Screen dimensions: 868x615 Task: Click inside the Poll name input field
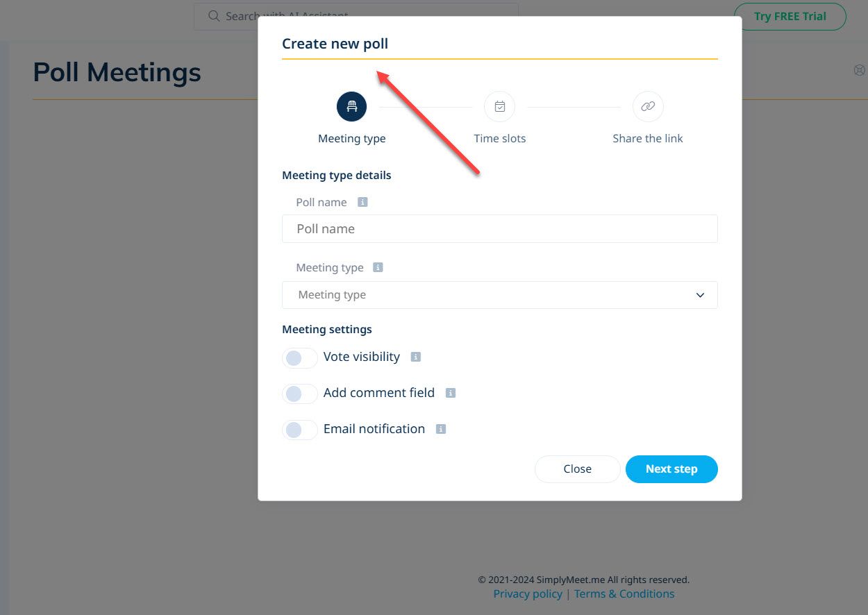coord(499,228)
